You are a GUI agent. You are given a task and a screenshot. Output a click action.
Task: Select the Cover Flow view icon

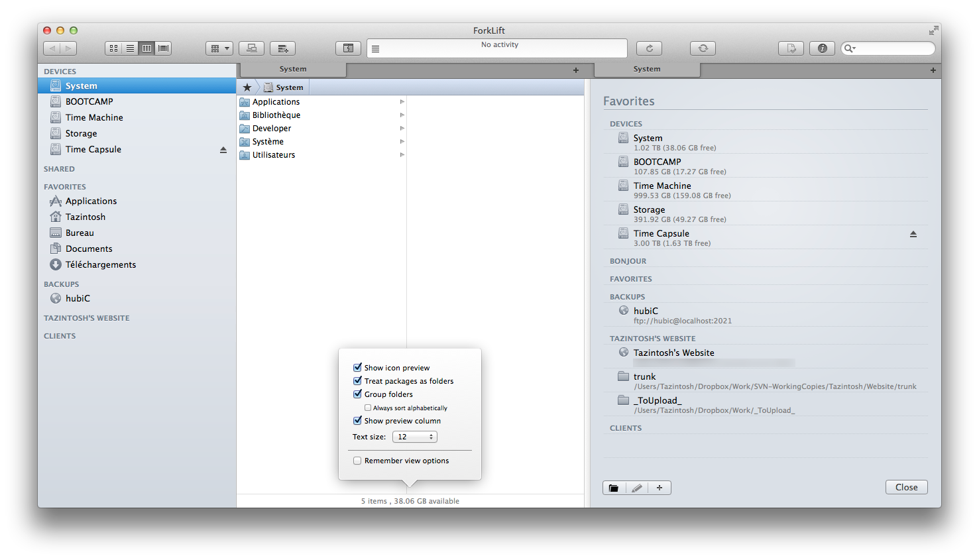(163, 48)
